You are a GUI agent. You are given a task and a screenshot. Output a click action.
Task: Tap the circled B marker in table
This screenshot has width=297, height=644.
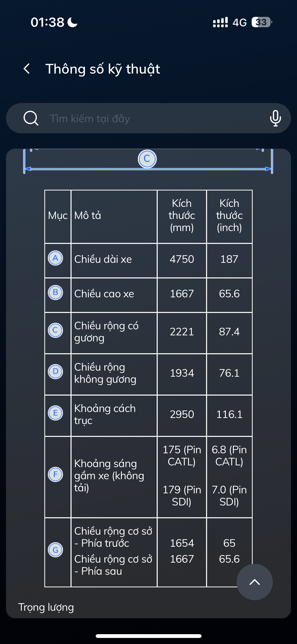[55, 293]
